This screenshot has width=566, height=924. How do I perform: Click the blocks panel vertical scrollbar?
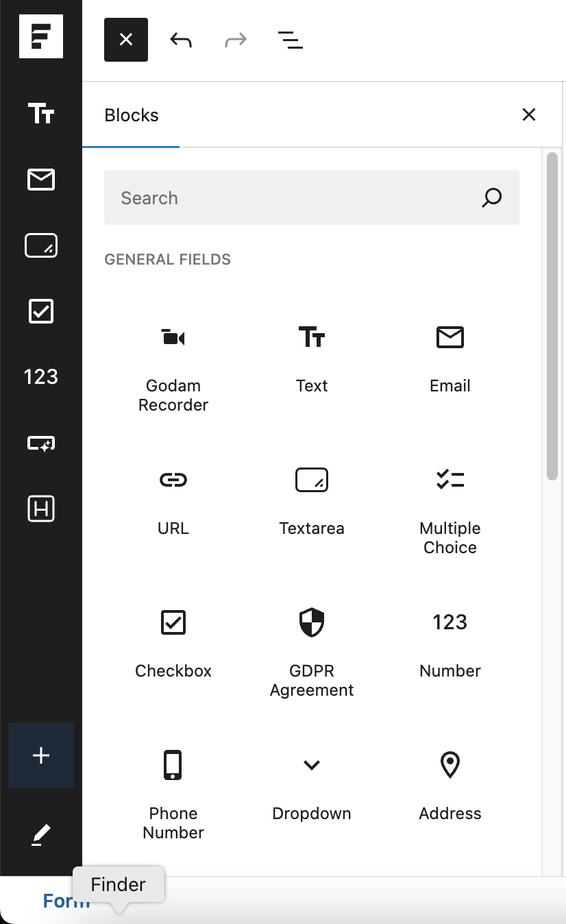coord(552,315)
